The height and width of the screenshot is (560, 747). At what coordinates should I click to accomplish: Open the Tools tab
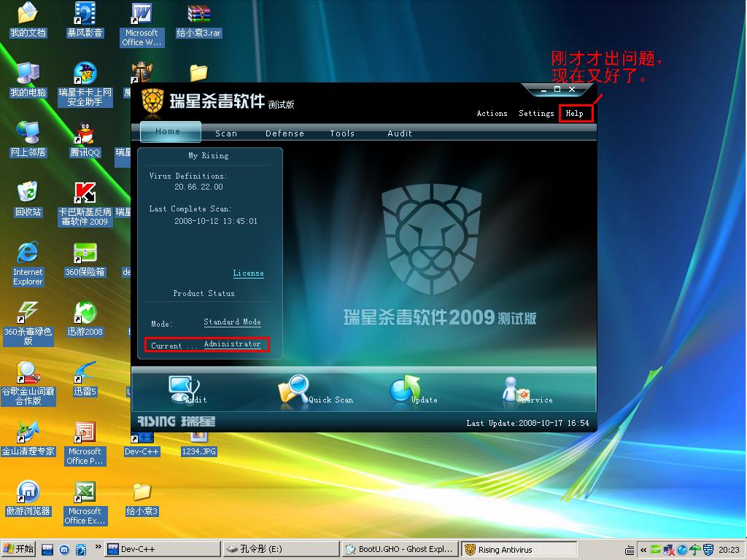(x=342, y=133)
